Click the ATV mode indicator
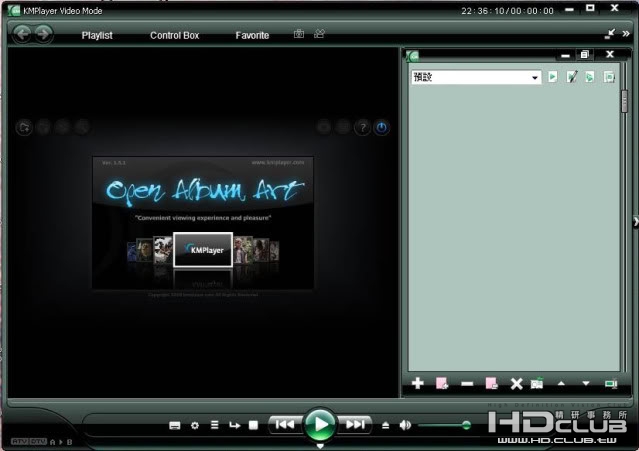Screen dimensions: 639x451 pos(20,441)
